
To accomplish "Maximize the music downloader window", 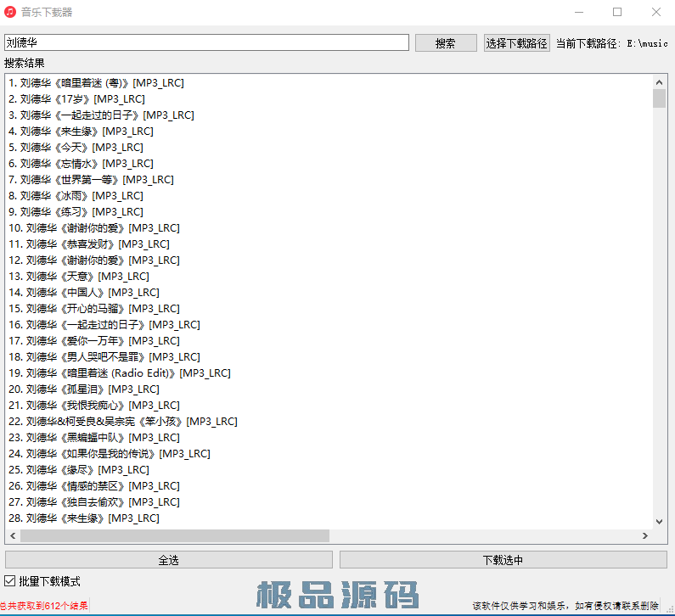I will pos(617,12).
